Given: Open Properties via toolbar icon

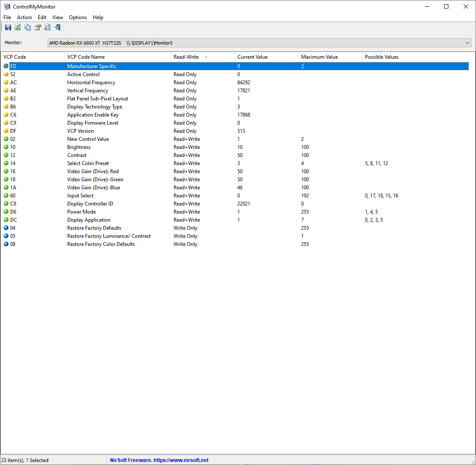Looking at the screenshot, I should click(x=38, y=27).
